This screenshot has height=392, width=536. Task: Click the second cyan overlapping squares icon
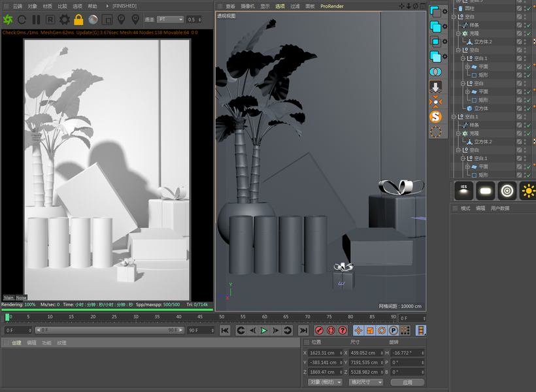435,27
